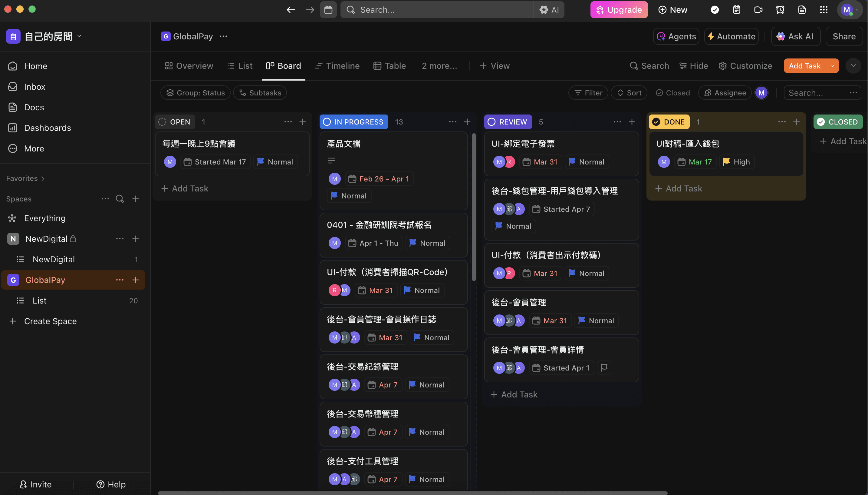Open the Group: Status dropdown

click(195, 93)
